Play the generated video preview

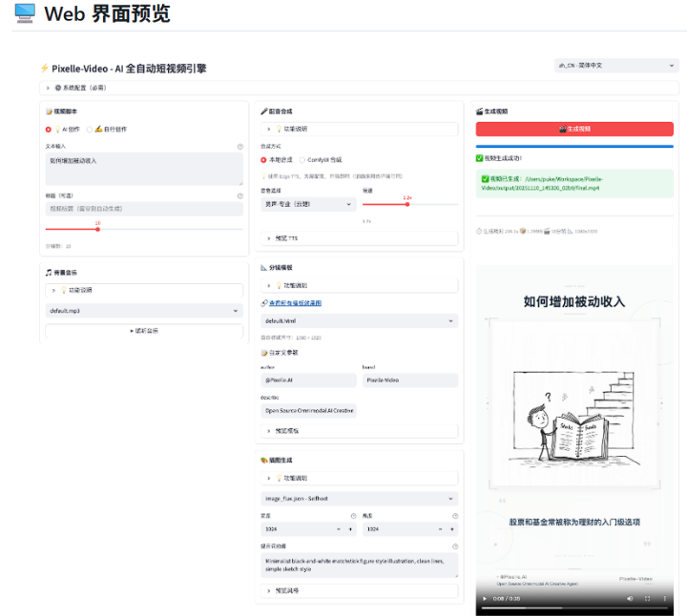tap(486, 599)
